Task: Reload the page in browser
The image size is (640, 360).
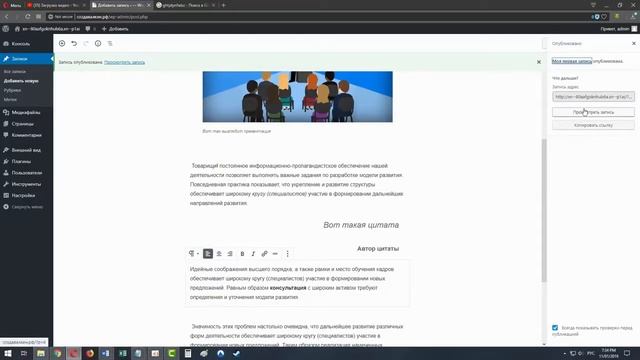Action: [27, 17]
